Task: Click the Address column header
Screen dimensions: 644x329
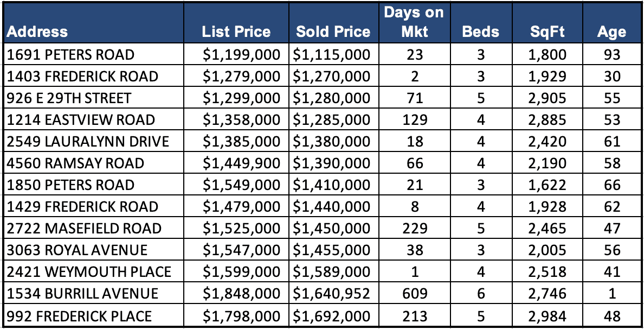Action: (38, 31)
